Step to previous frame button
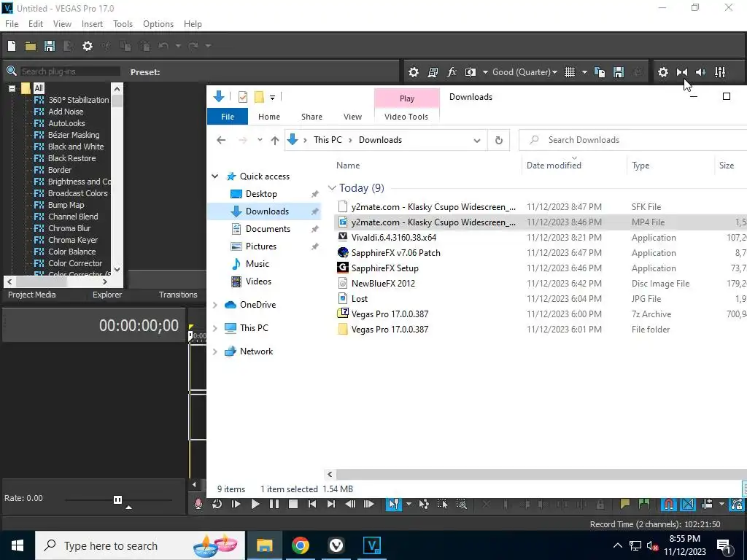The height and width of the screenshot is (560, 747). tap(350, 504)
